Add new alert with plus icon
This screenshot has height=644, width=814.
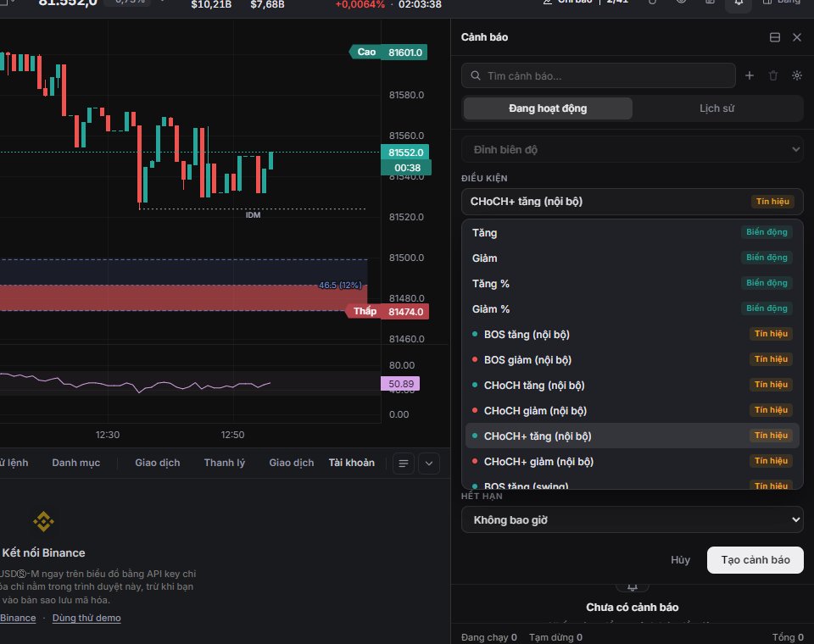point(749,75)
